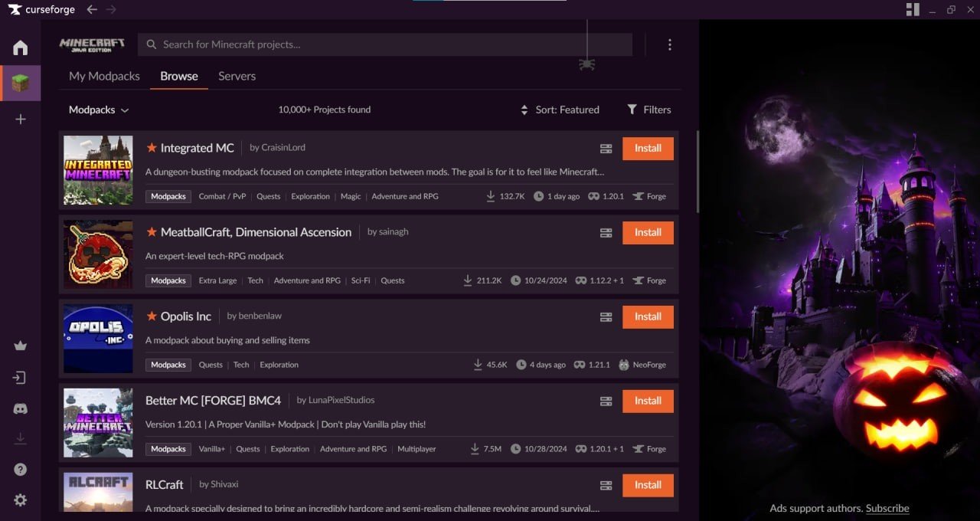Click the Sci-Fi tag on MeatballCraft
This screenshot has width=980, height=521.
(x=361, y=280)
